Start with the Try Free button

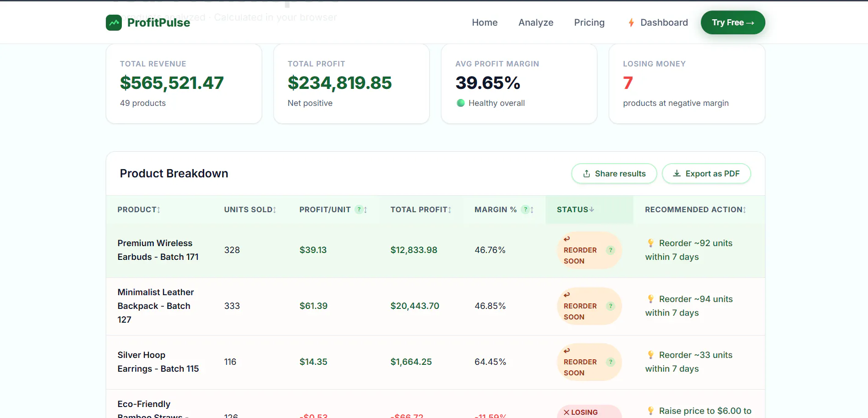pyautogui.click(x=732, y=22)
